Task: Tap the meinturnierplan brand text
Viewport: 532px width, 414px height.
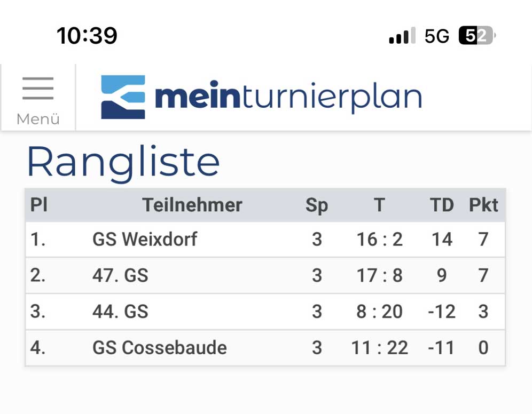Action: (288, 97)
